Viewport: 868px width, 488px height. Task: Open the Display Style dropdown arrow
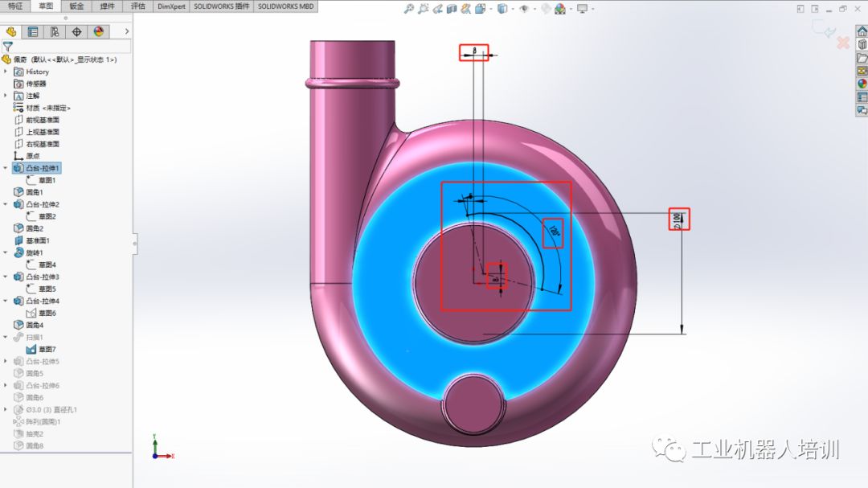tap(511, 9)
